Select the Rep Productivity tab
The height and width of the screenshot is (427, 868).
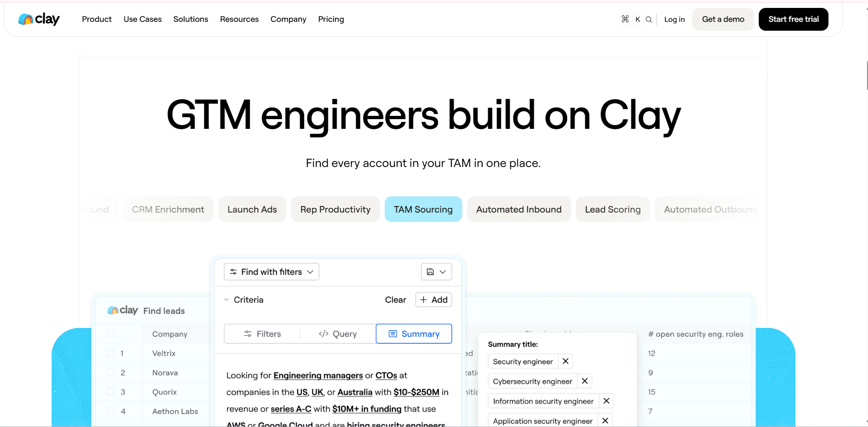pyautogui.click(x=335, y=209)
